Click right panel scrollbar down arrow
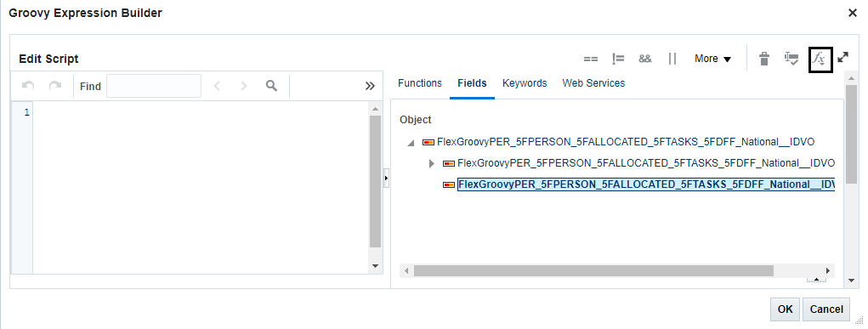 click(851, 281)
